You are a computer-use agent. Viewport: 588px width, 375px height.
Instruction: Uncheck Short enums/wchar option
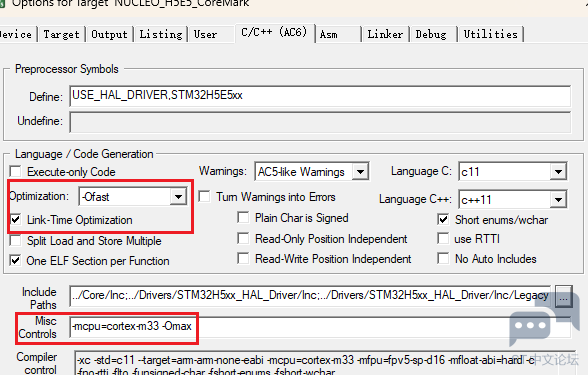tap(443, 220)
